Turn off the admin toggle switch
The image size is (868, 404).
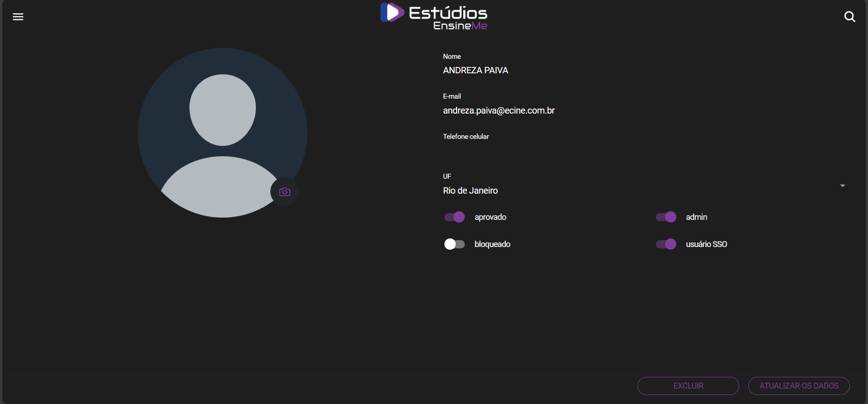(x=666, y=217)
